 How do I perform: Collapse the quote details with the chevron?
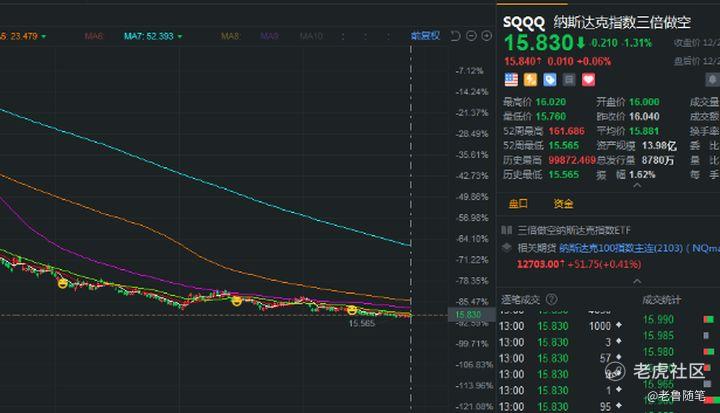pos(637,186)
